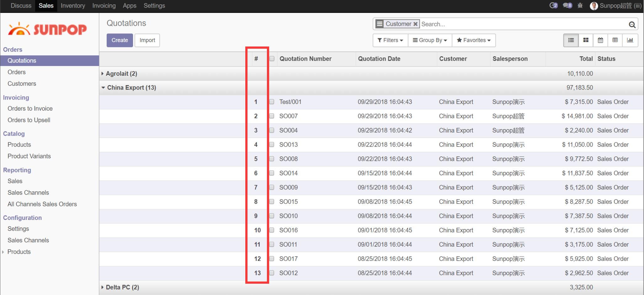Open All Channels Sales Orders report
644x295 pixels.
42,204
